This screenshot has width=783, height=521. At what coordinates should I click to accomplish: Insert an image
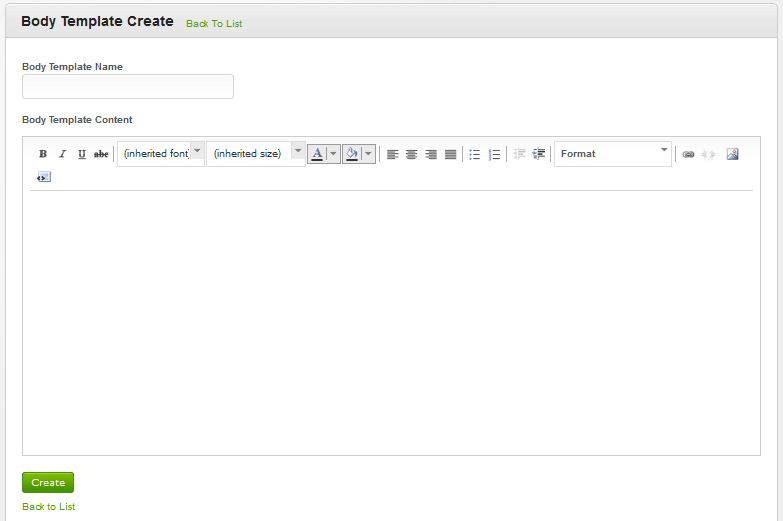(x=733, y=154)
